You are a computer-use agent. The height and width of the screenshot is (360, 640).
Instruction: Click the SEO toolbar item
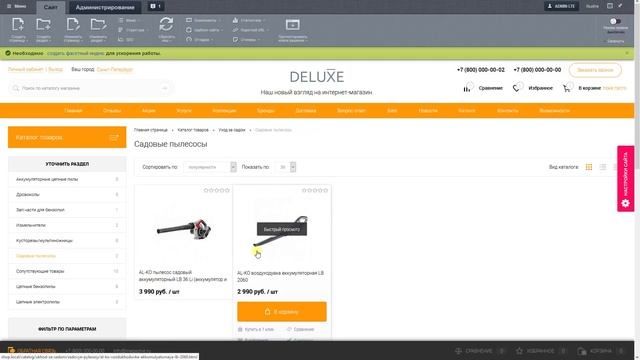point(126,40)
